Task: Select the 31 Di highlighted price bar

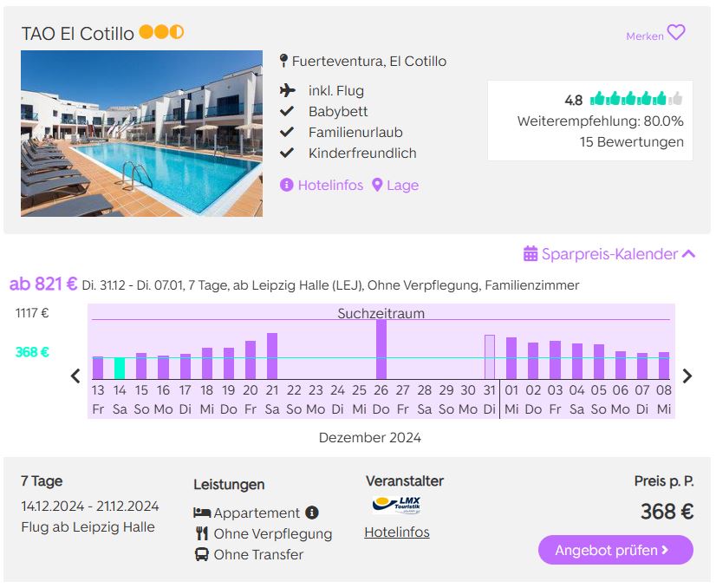Action: [490, 357]
